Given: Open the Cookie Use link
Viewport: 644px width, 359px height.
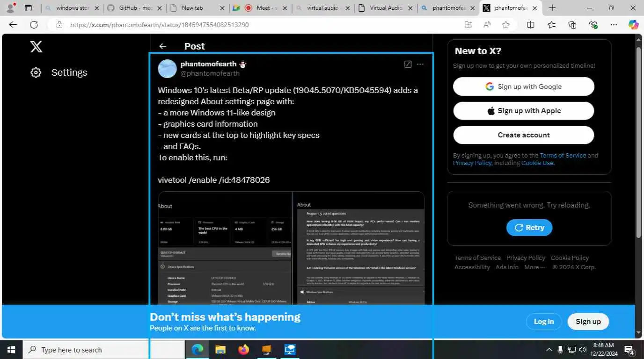Looking at the screenshot, I should coord(538,163).
